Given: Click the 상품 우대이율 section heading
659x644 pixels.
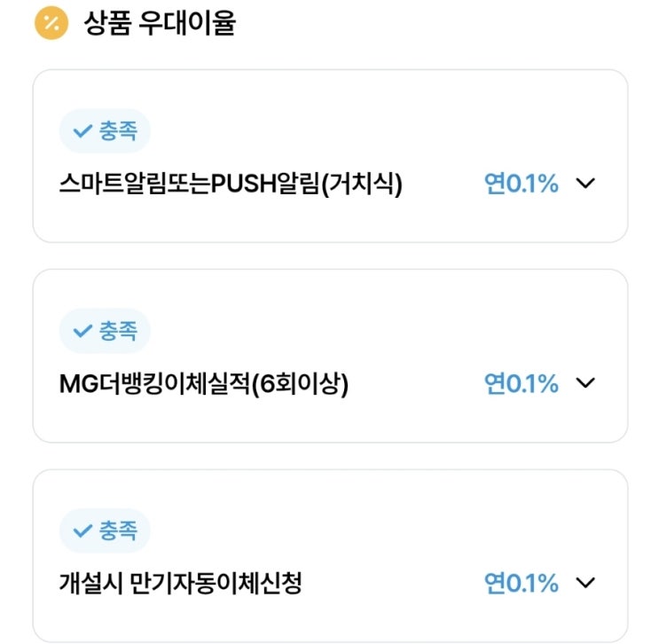Looking at the screenshot, I should 160,24.
